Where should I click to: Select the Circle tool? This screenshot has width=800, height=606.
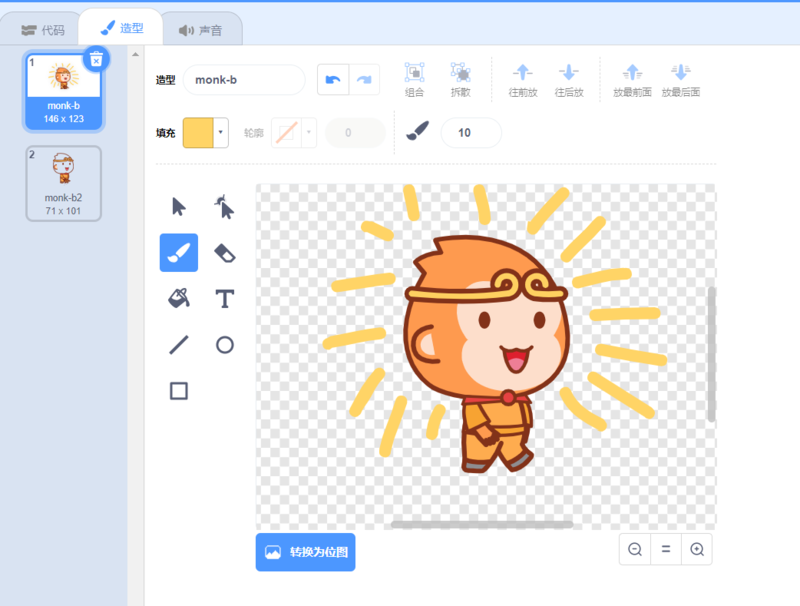pos(224,345)
